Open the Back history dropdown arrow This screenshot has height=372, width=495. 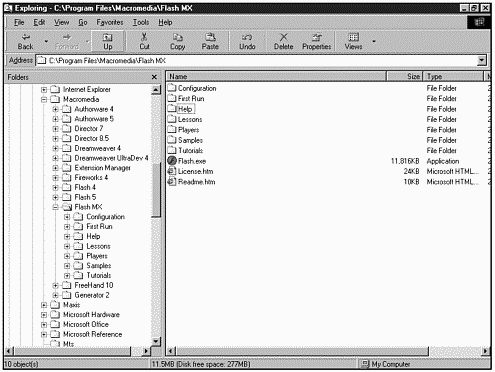click(x=46, y=42)
